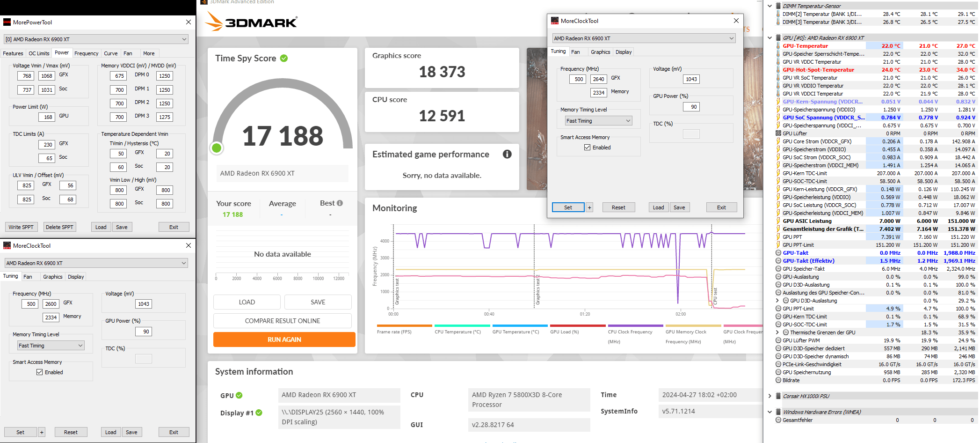Image resolution: width=980 pixels, height=443 pixels.
Task: Click green checkmark next to Time Spy Score
Action: click(284, 58)
